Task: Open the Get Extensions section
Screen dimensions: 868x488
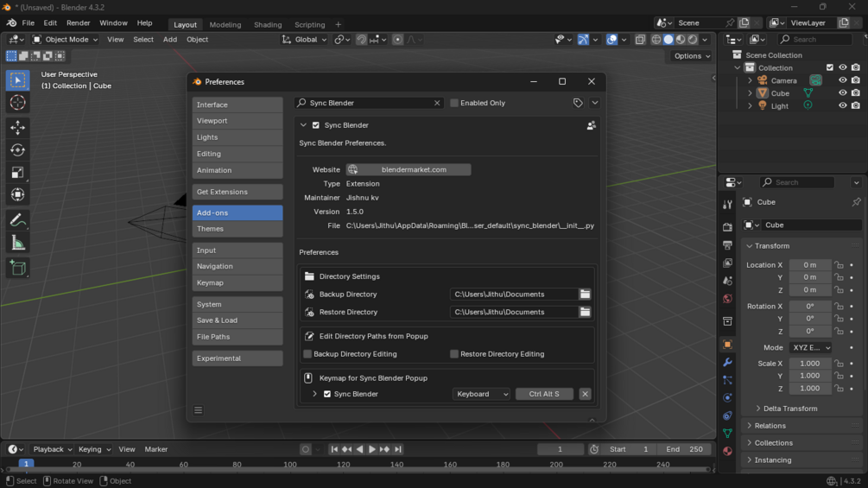Action: [x=238, y=192]
